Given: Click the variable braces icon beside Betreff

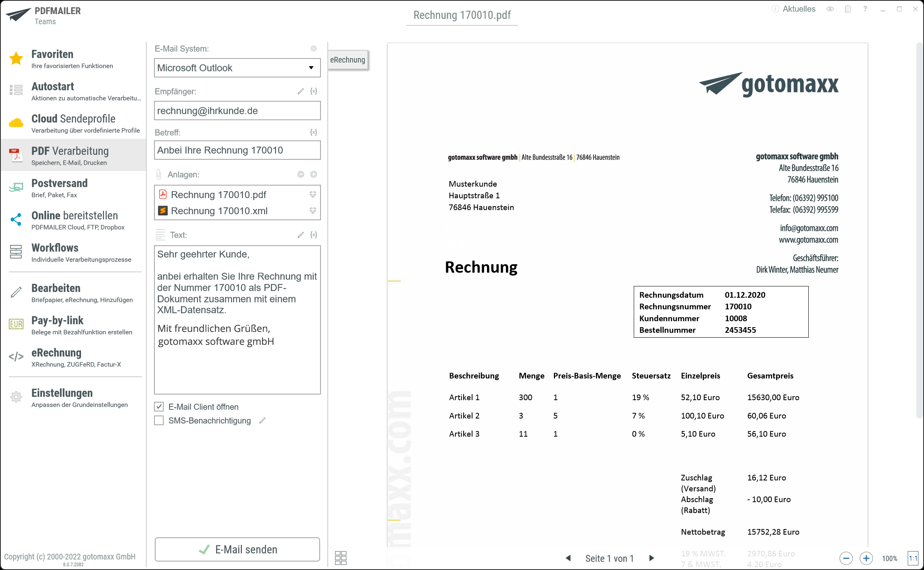Looking at the screenshot, I should (314, 132).
